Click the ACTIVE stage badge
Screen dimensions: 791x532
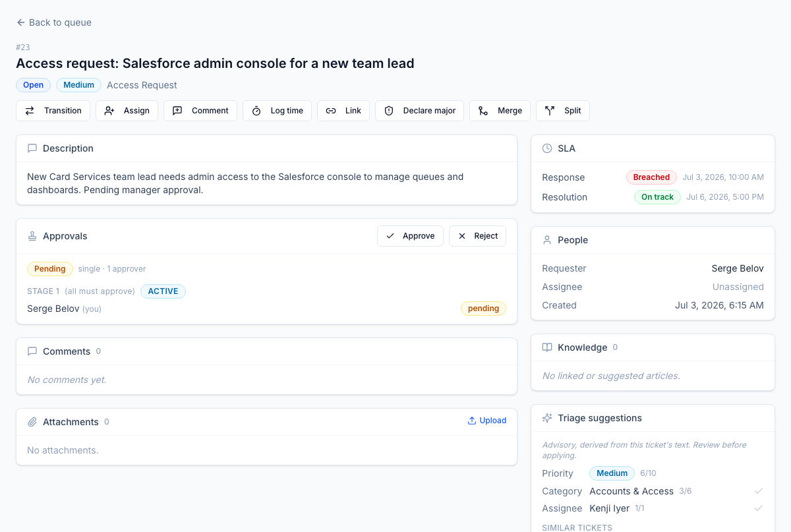point(163,291)
